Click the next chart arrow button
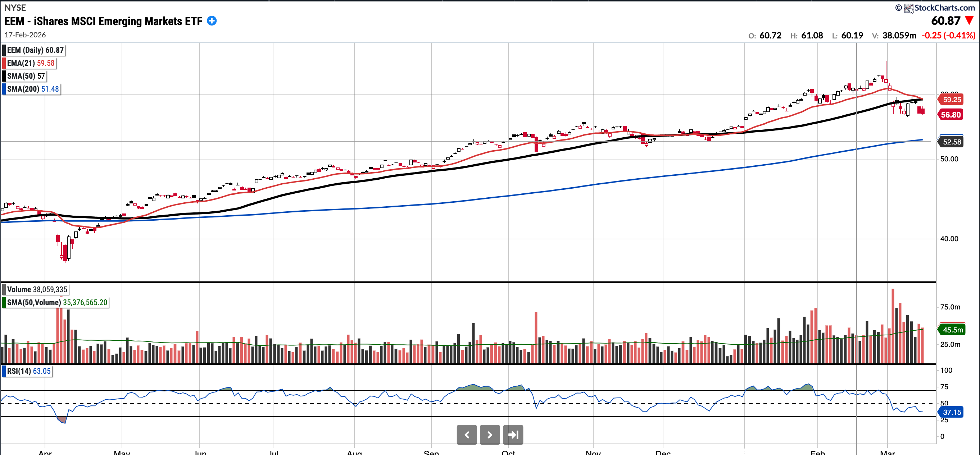This screenshot has width=980, height=455. click(x=490, y=435)
